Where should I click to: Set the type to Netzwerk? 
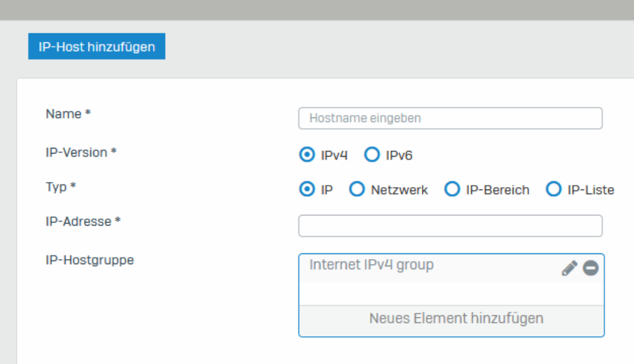point(357,189)
